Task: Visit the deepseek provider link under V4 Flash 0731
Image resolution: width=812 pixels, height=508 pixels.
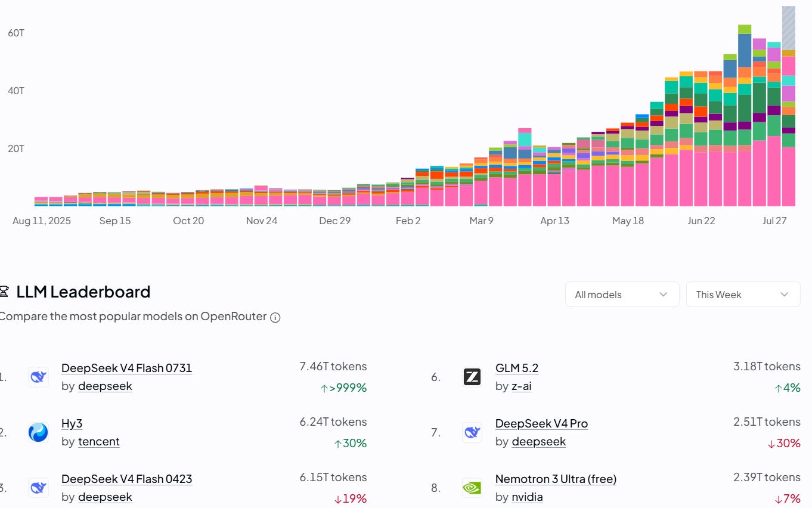Action: click(105, 386)
